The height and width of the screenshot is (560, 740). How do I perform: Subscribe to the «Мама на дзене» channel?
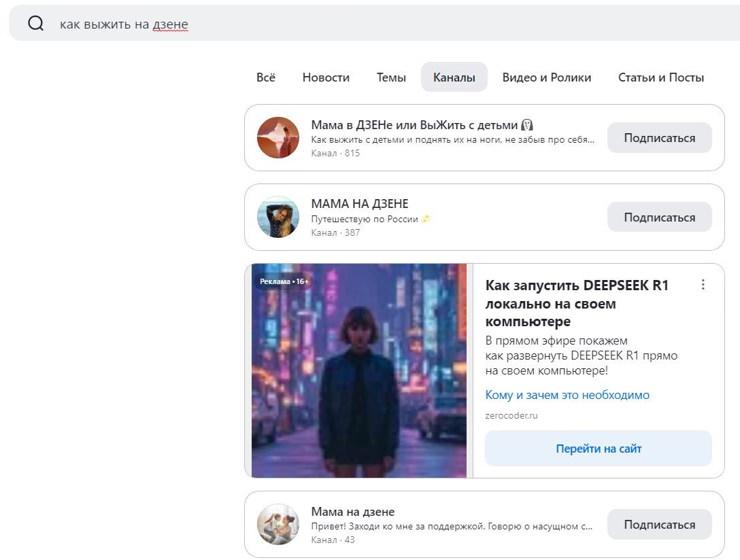tap(659, 524)
